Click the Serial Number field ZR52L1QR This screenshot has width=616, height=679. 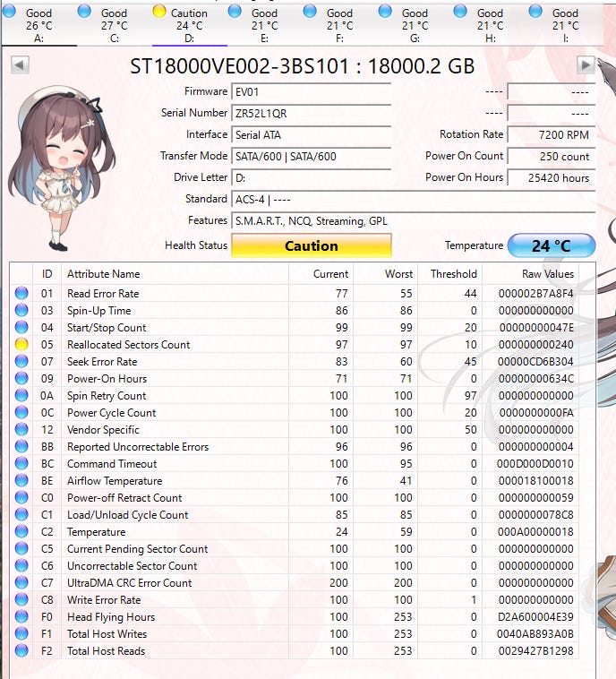(312, 114)
